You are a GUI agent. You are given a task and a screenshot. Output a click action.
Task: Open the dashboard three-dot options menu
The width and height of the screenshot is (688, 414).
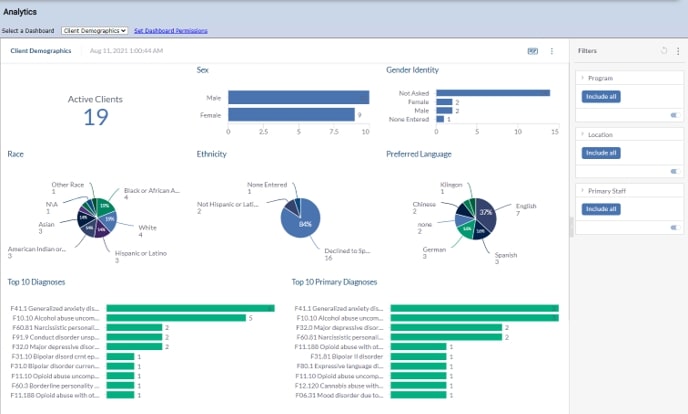pyautogui.click(x=552, y=51)
